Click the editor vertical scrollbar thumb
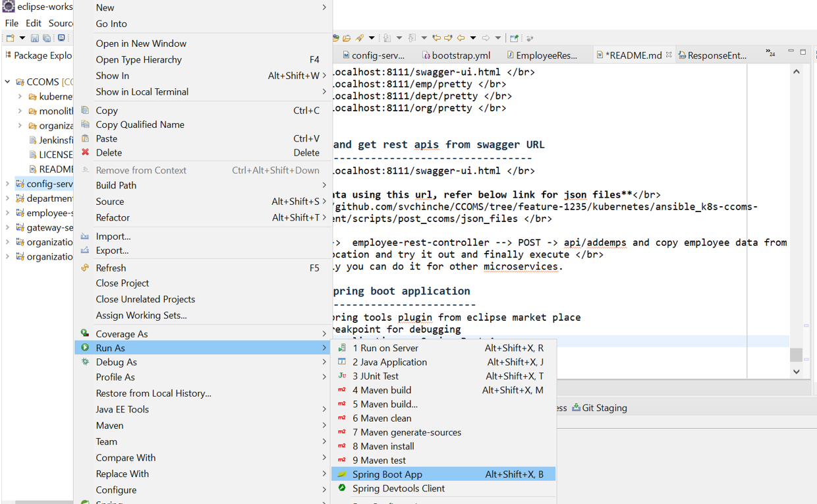This screenshot has width=817, height=504. point(797,354)
